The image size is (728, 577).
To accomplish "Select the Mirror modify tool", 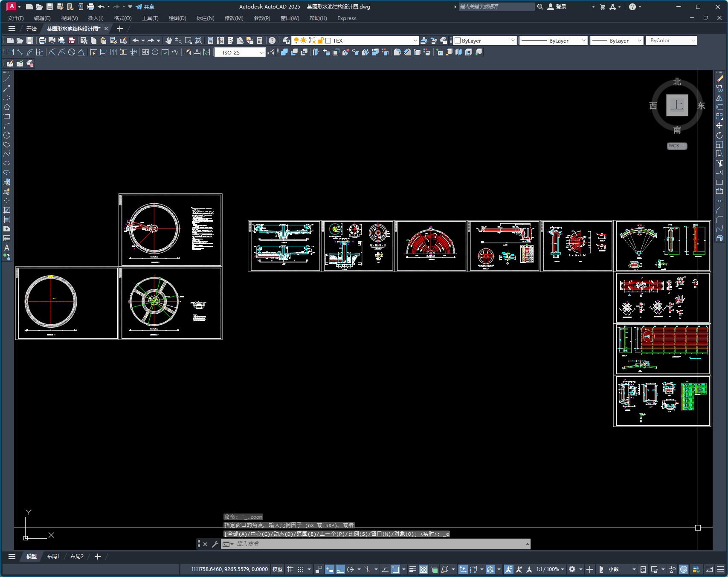I will (719, 98).
